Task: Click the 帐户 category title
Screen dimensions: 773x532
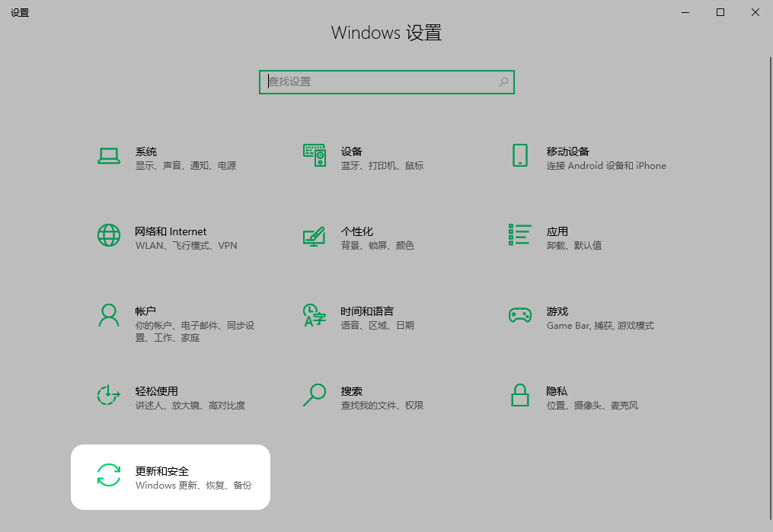Action: [145, 311]
